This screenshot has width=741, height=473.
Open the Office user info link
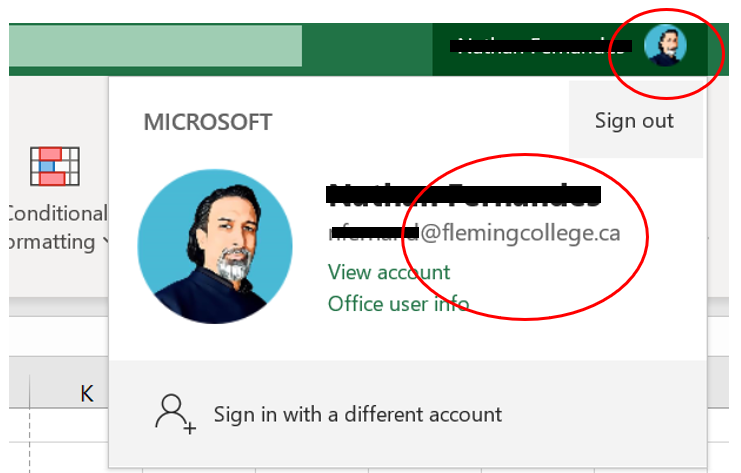point(398,303)
